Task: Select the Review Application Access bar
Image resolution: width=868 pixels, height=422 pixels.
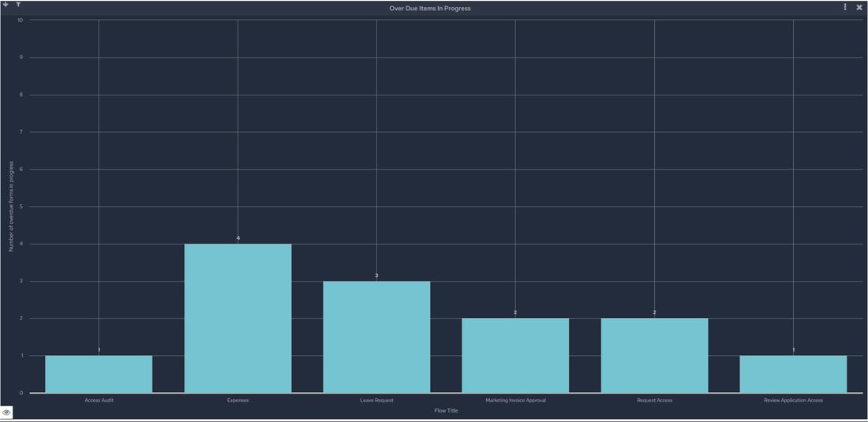Action: click(793, 374)
